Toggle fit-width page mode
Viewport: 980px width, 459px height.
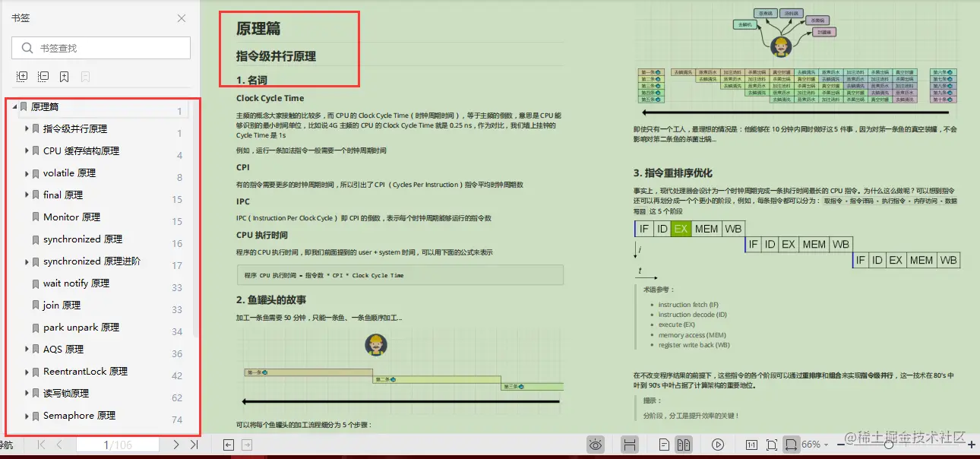[792, 444]
